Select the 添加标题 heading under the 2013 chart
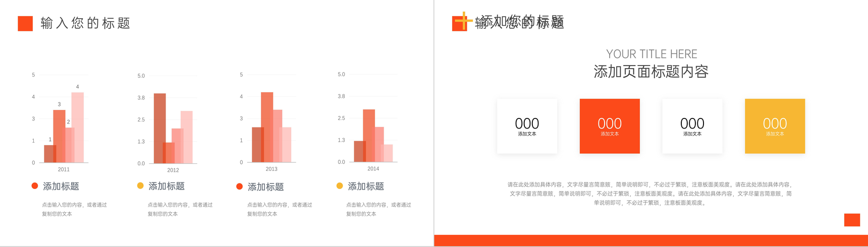 [266, 187]
